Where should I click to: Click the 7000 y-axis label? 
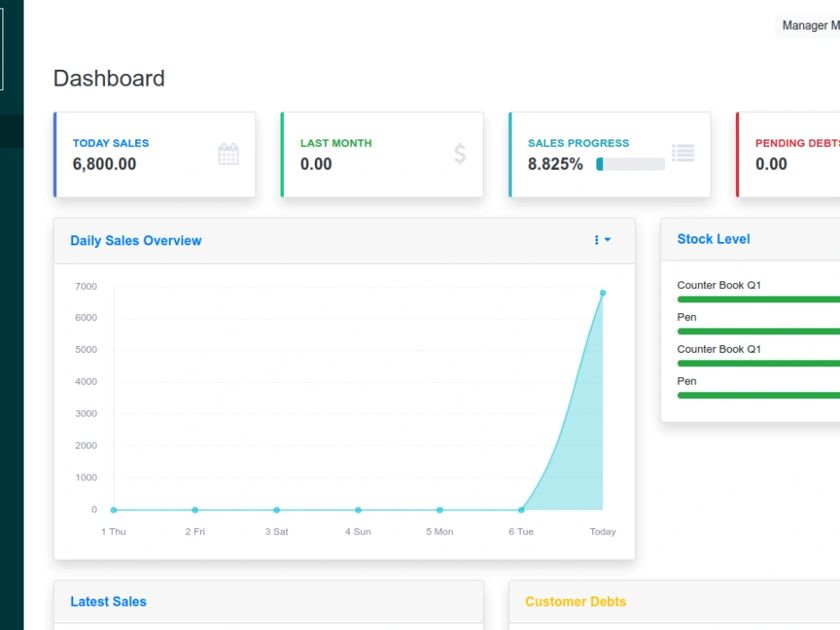click(86, 286)
